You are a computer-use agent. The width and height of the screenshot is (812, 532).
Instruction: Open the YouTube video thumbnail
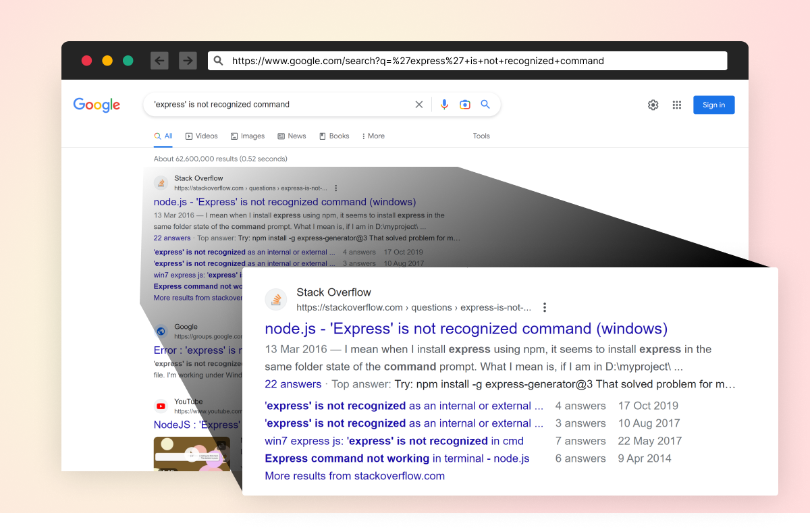point(192,454)
